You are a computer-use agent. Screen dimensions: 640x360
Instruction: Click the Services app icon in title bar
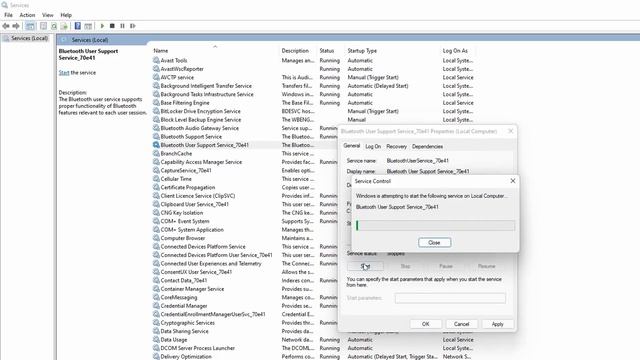click(x=4, y=5)
